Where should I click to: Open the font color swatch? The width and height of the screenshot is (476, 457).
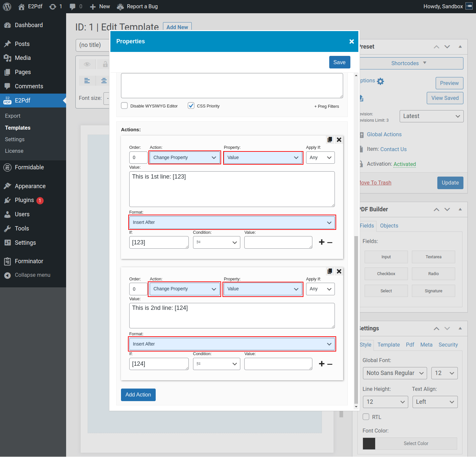click(x=369, y=443)
